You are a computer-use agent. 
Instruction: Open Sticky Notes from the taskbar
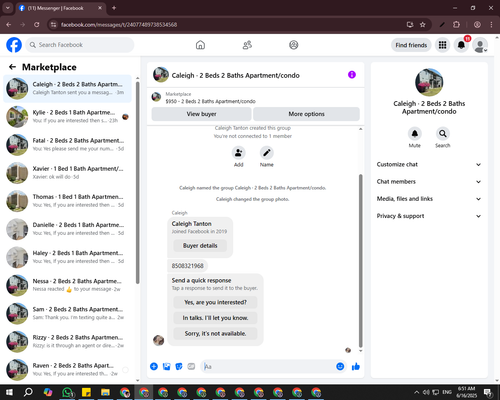tap(86, 392)
